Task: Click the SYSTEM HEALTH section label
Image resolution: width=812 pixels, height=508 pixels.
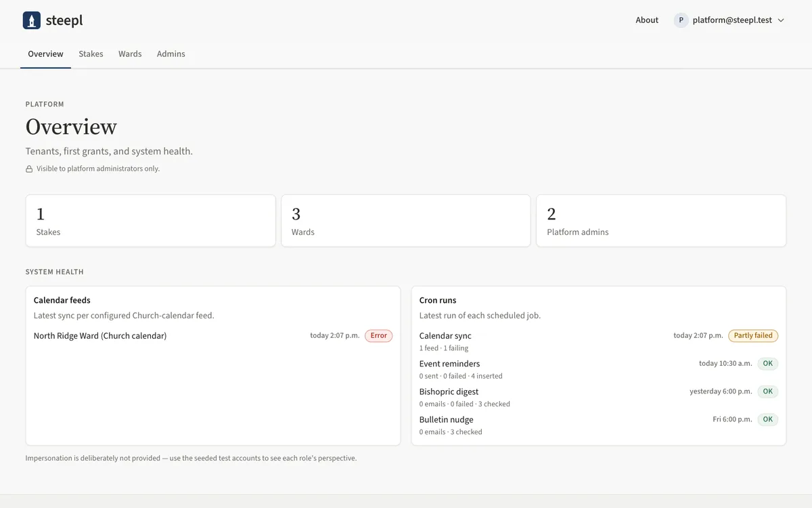Action: pyautogui.click(x=55, y=272)
